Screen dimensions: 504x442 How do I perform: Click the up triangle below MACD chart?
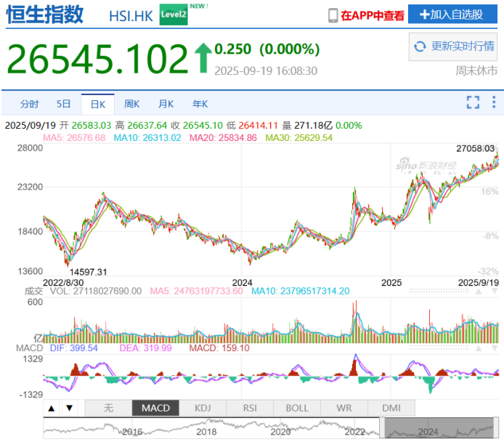[52, 408]
